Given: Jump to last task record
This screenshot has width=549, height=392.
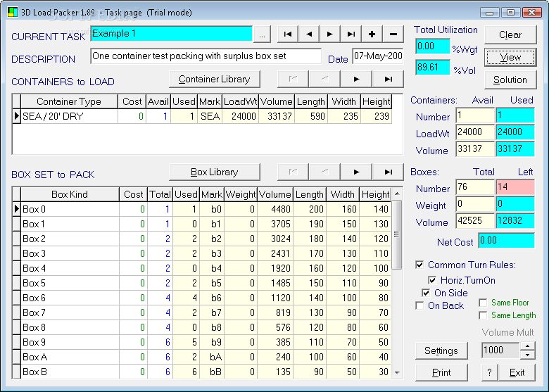Looking at the screenshot, I should click(x=351, y=34).
